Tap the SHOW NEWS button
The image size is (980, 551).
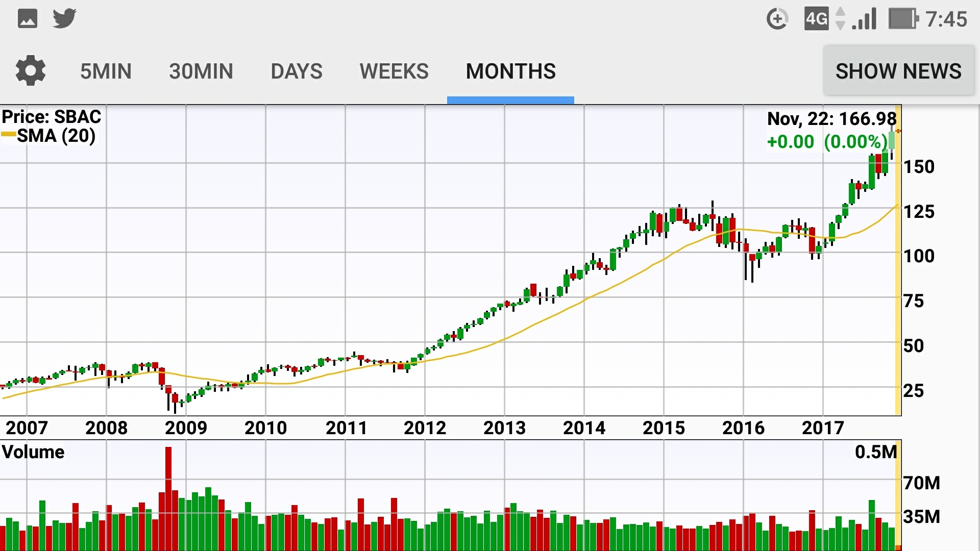click(x=898, y=71)
